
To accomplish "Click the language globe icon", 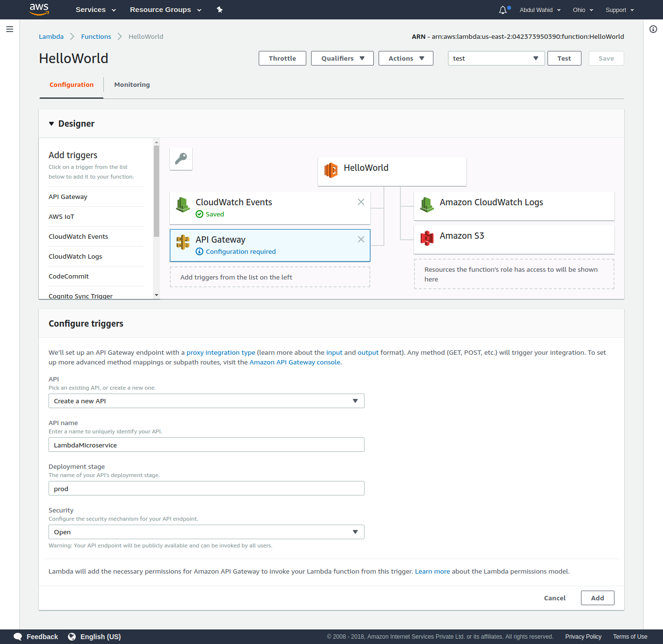I will [72, 637].
